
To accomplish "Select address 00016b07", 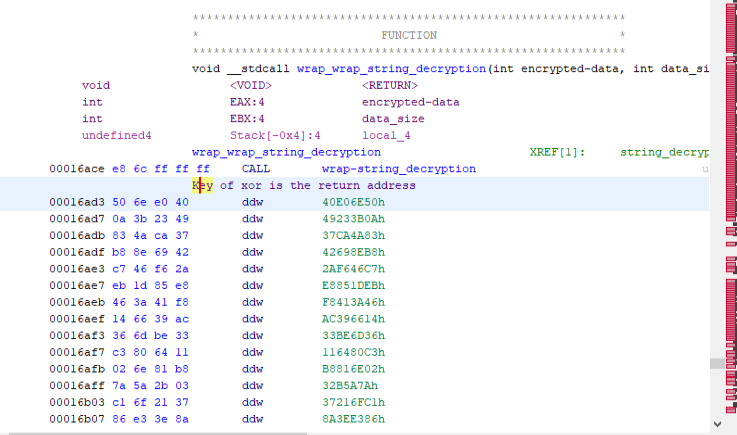I will pyautogui.click(x=77, y=419).
